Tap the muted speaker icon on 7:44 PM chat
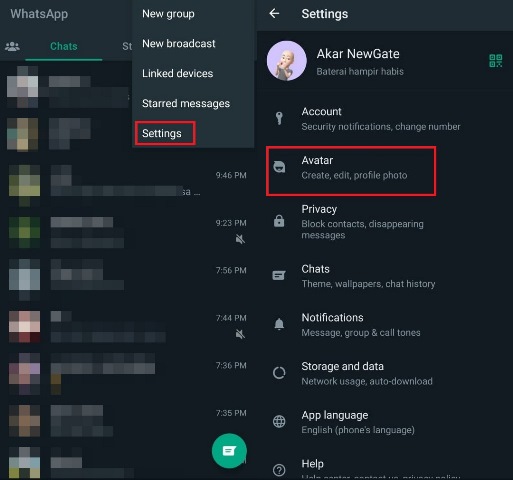Viewport: 513px width, 480px height. coord(240,334)
